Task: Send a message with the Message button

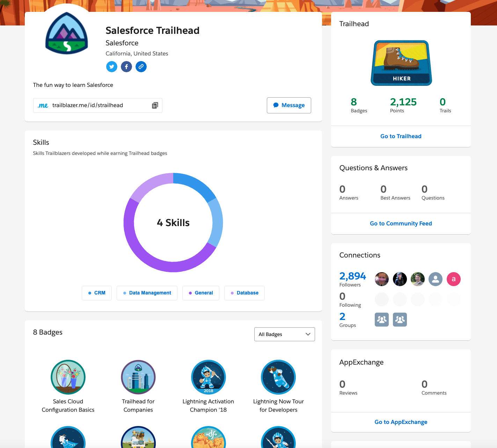Action: click(289, 105)
